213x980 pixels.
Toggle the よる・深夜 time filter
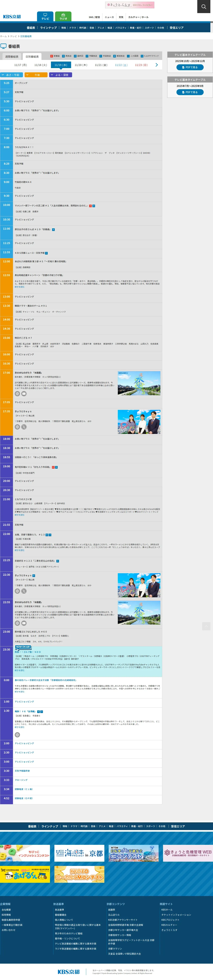(61, 75)
